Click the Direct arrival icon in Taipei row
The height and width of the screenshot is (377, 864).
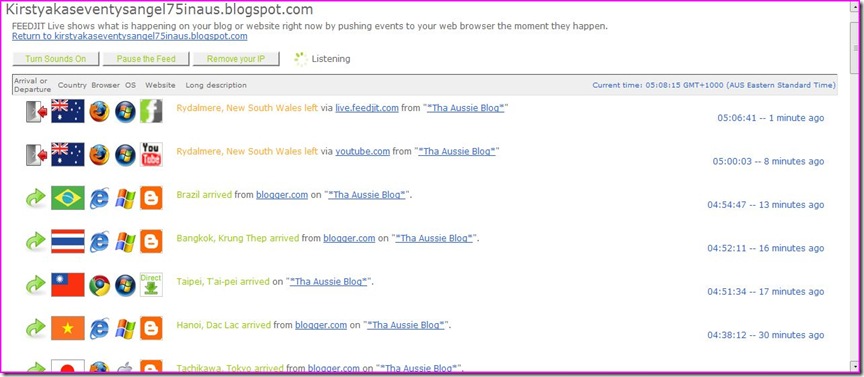point(151,285)
